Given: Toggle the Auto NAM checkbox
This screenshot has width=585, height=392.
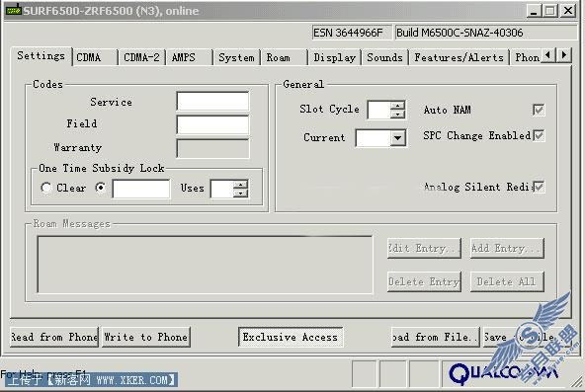Looking at the screenshot, I should (x=539, y=110).
